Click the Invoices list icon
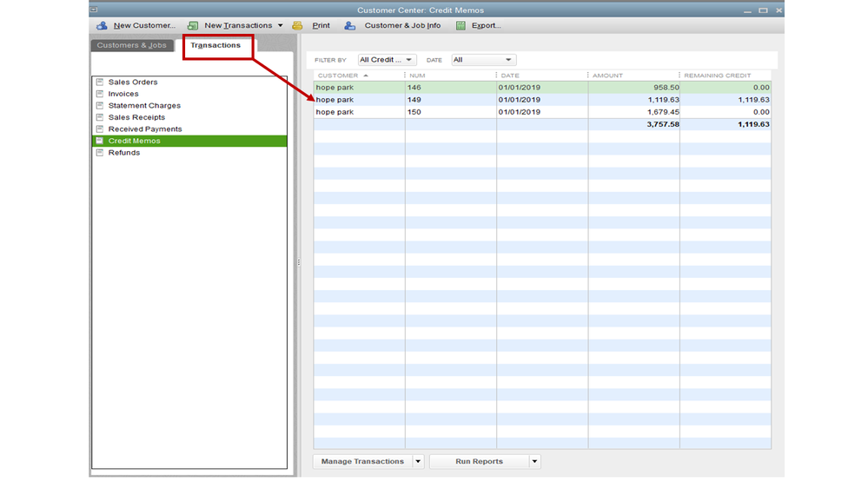 click(100, 94)
